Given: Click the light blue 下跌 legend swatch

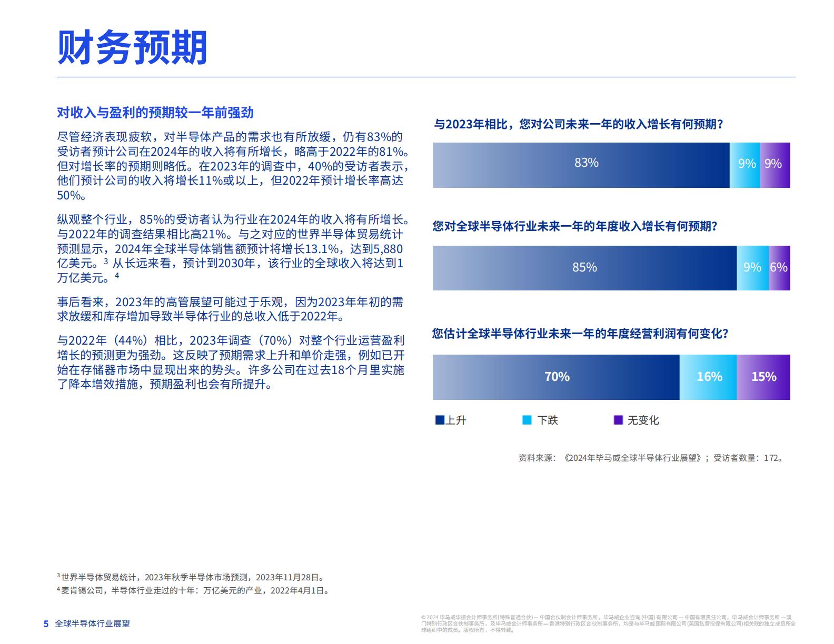Looking at the screenshot, I should click(x=527, y=420).
